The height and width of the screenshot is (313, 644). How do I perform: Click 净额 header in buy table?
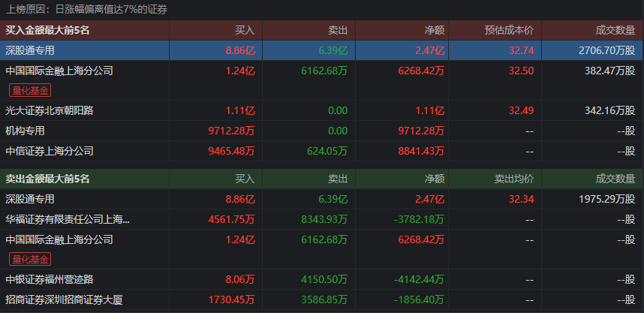435,30
